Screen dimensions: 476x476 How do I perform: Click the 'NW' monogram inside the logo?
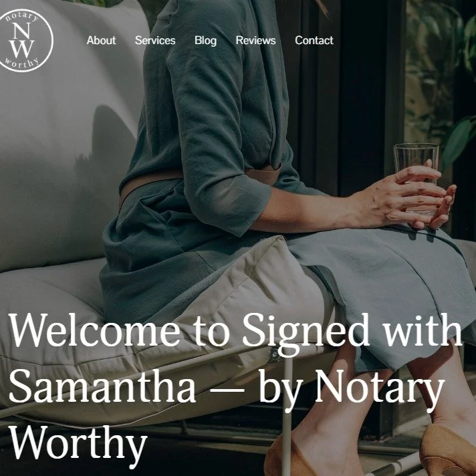click(x=22, y=40)
